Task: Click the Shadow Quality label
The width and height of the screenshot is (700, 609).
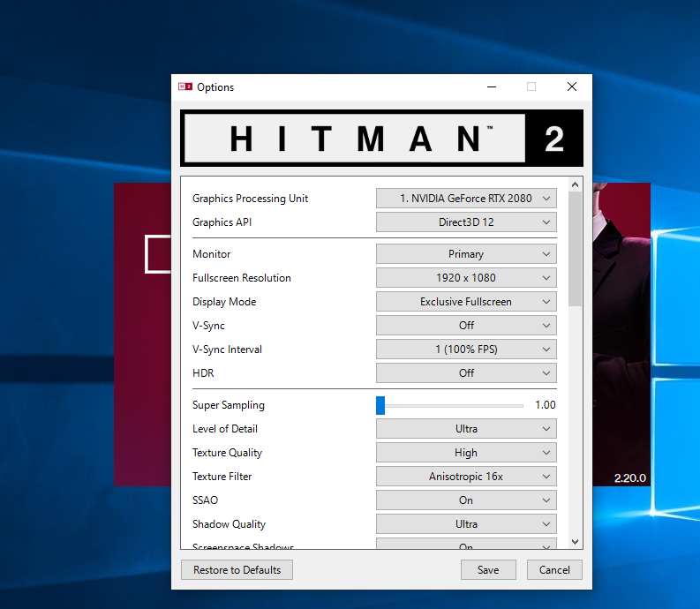Action: click(x=229, y=524)
